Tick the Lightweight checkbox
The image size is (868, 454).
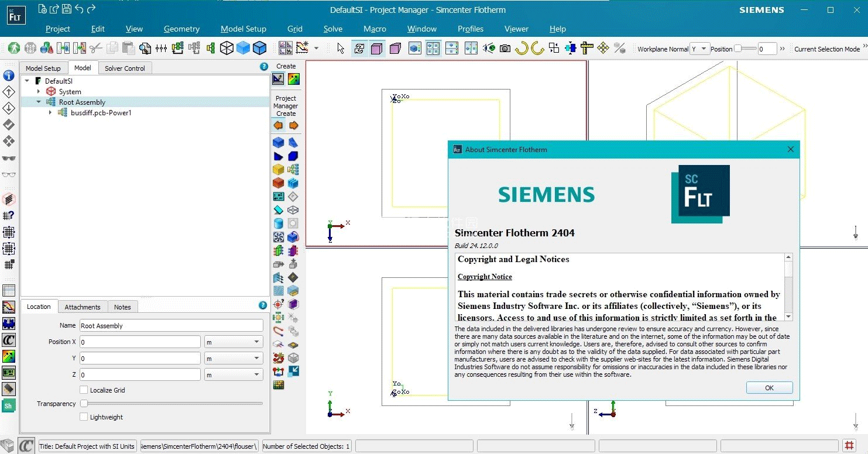point(84,417)
